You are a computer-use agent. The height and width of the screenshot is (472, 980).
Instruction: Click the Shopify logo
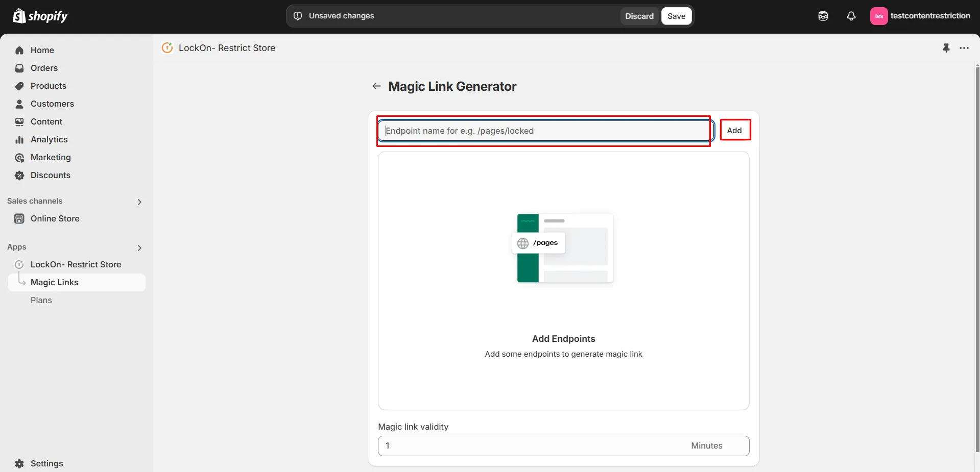tap(40, 16)
